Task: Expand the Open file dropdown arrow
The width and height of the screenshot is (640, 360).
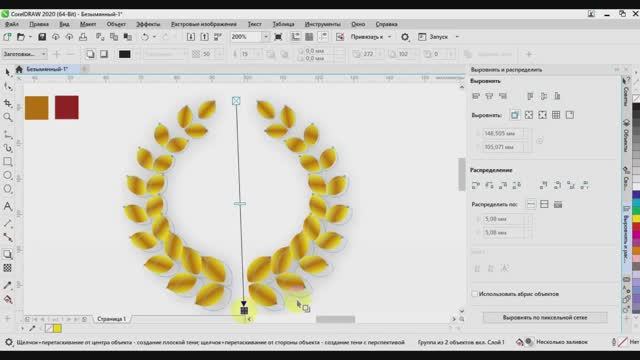Action: pyautogui.click(x=30, y=37)
